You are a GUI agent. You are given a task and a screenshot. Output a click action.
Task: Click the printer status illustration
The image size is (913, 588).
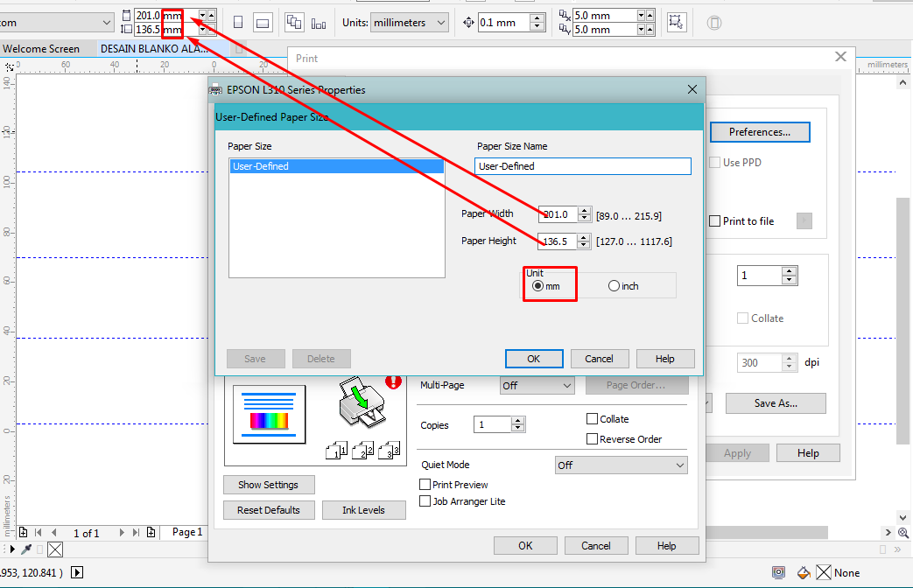[362, 402]
